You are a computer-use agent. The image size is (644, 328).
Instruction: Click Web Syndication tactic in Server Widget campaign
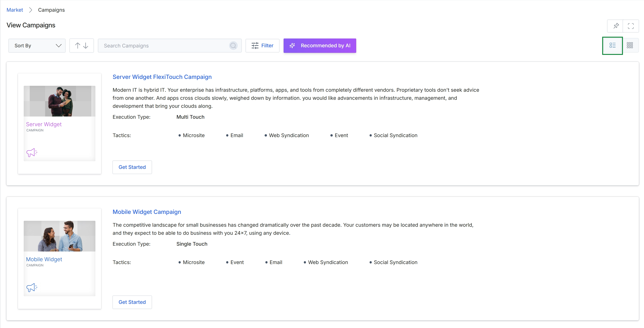[289, 135]
